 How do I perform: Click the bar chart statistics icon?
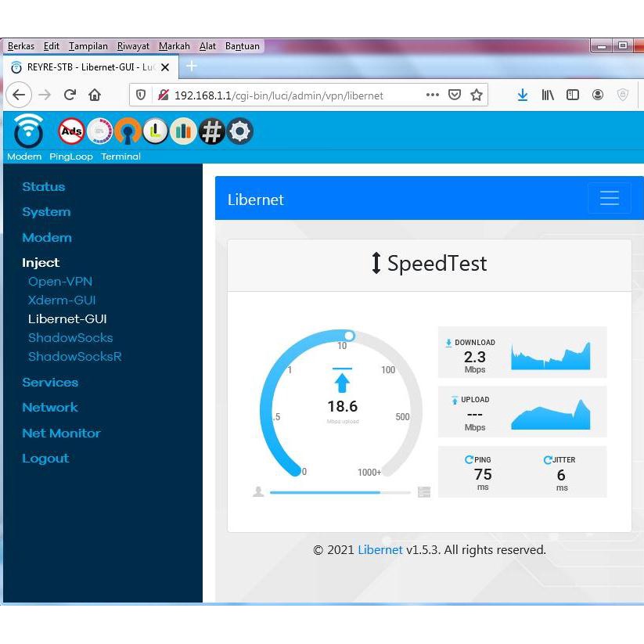pos(183,131)
